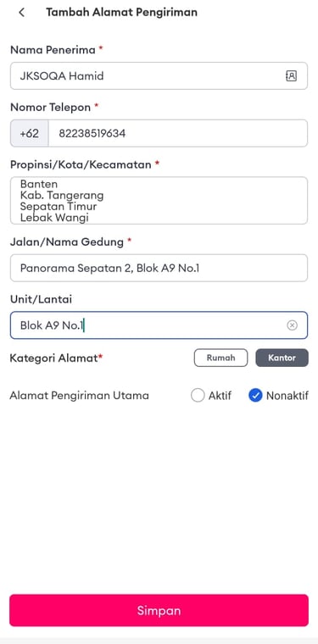Tap the +62 country code prefix
This screenshot has height=644, width=318.
pyautogui.click(x=29, y=133)
